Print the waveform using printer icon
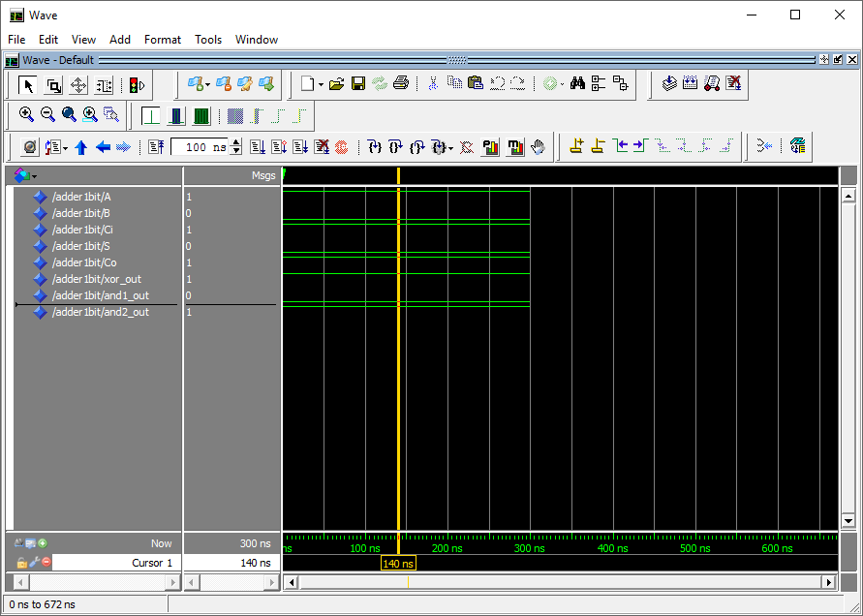 click(401, 83)
